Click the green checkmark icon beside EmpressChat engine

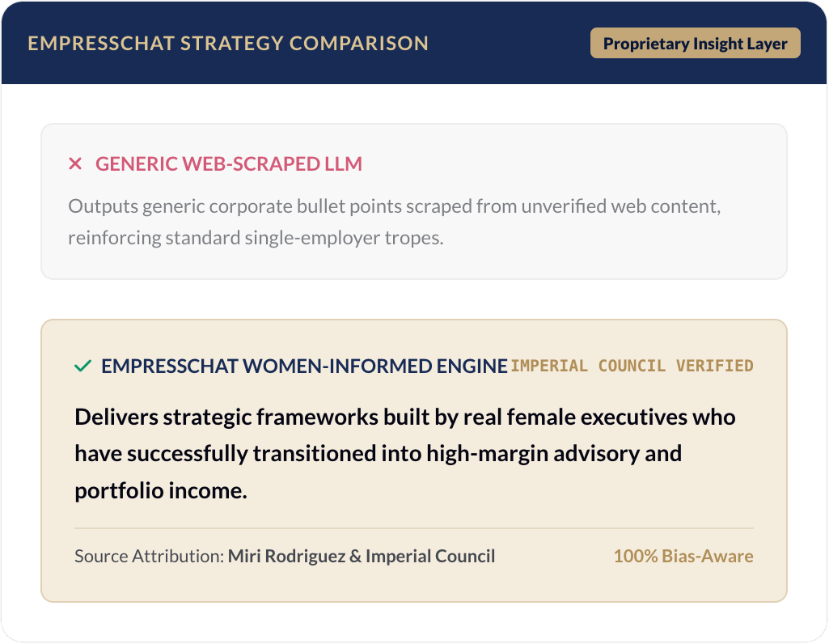[x=83, y=366]
